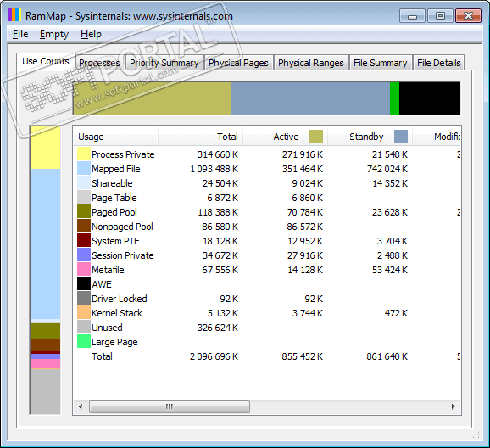Click the brown Nonpaged Pool color square
The image size is (490, 448).
click(x=84, y=227)
